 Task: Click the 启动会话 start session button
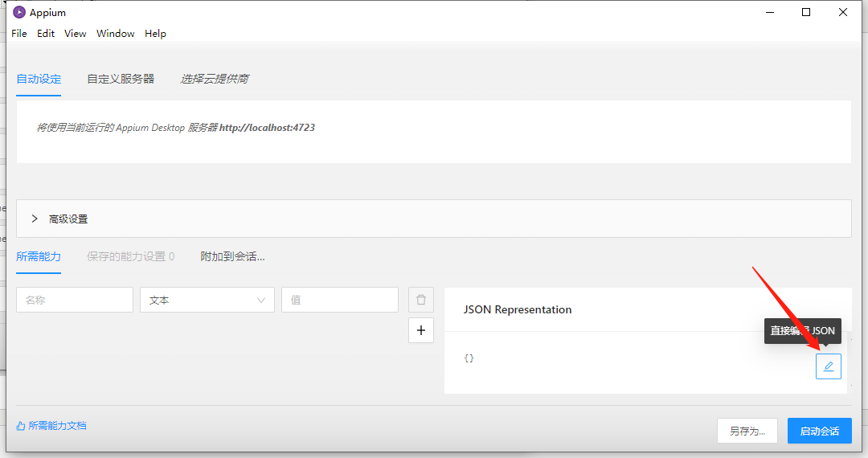pos(819,431)
